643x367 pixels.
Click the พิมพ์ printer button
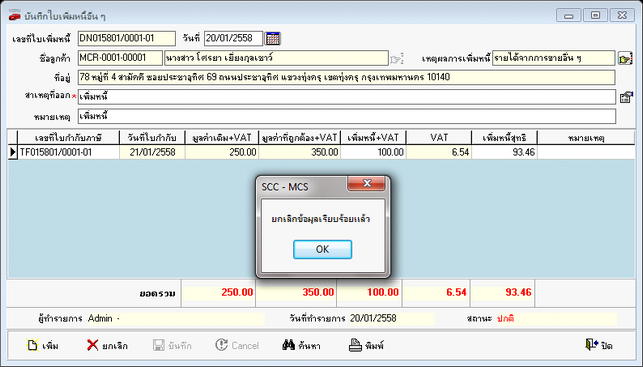[366, 346]
